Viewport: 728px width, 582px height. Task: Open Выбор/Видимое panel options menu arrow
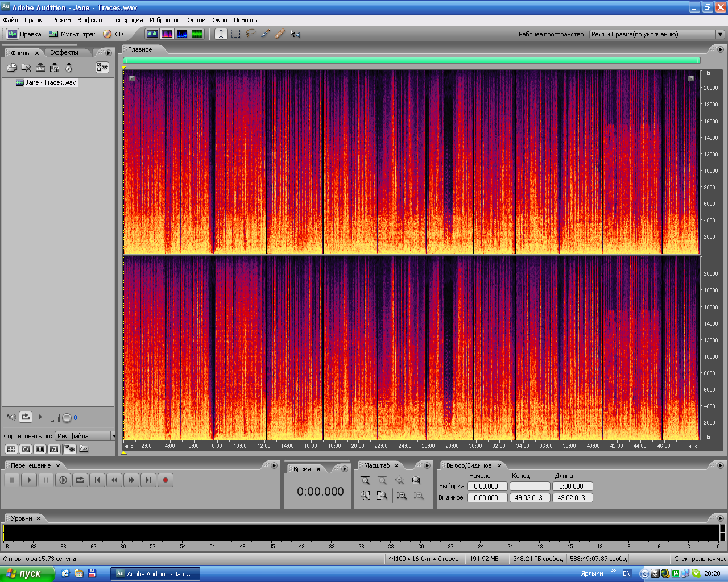point(720,465)
